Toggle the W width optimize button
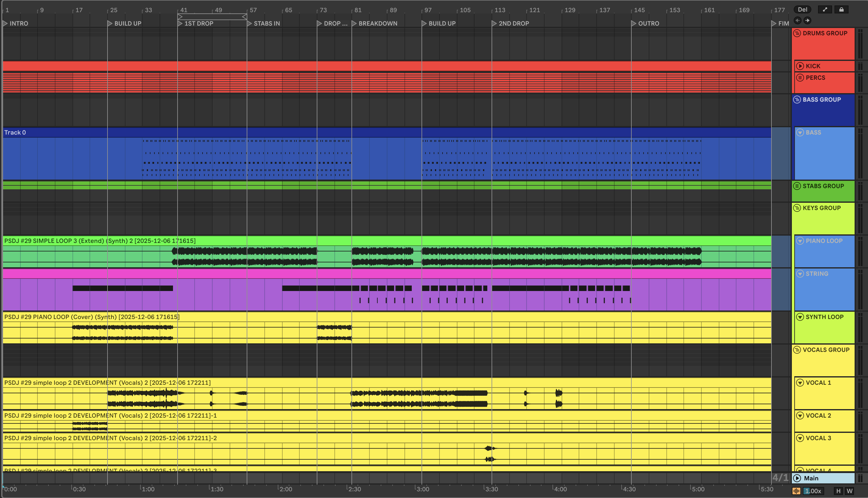The width and height of the screenshot is (868, 498). point(849,491)
